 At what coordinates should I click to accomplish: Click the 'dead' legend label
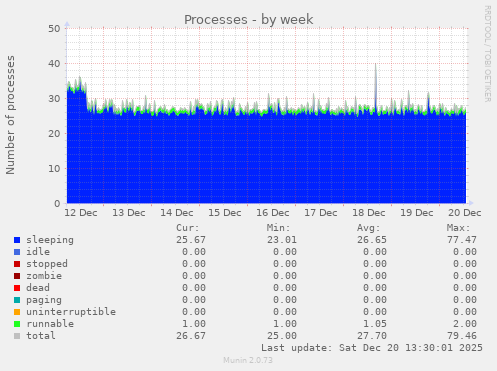(x=38, y=288)
